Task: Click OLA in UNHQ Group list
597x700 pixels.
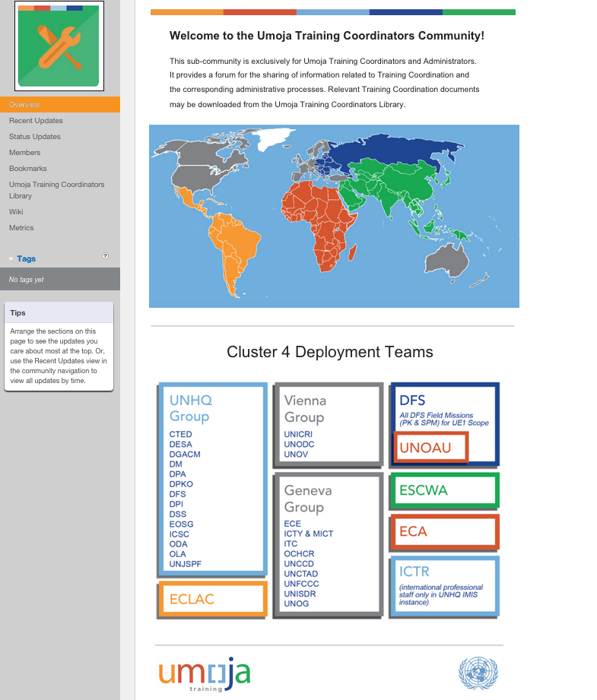Action: point(177,554)
